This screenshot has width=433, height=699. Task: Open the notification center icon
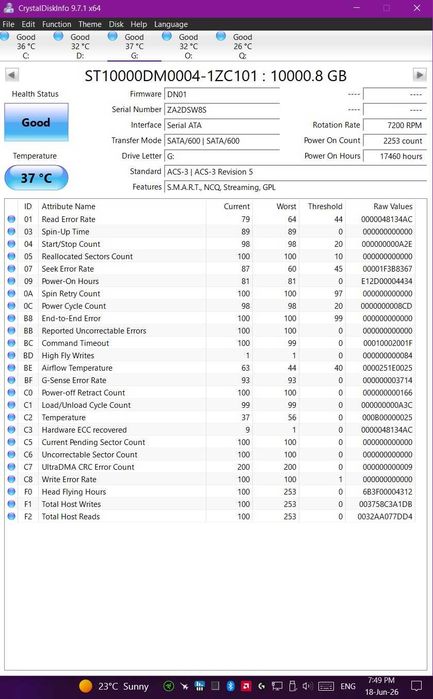pos(417,686)
